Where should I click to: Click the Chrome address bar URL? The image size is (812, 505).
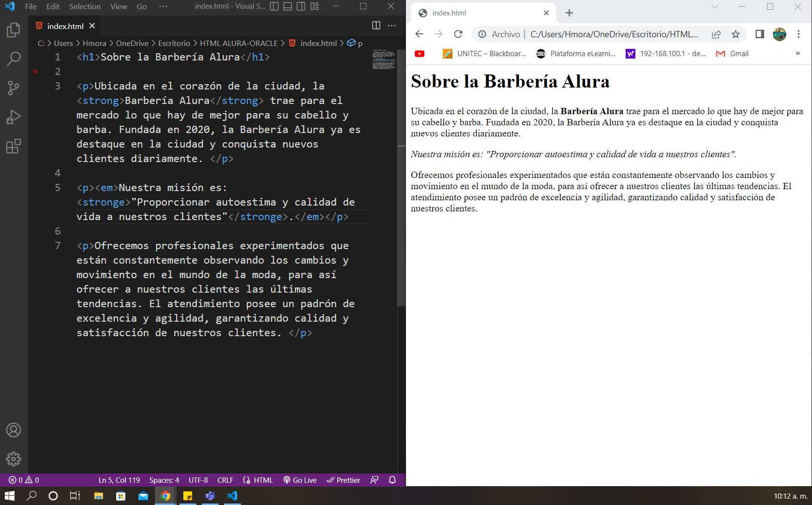[x=614, y=34]
